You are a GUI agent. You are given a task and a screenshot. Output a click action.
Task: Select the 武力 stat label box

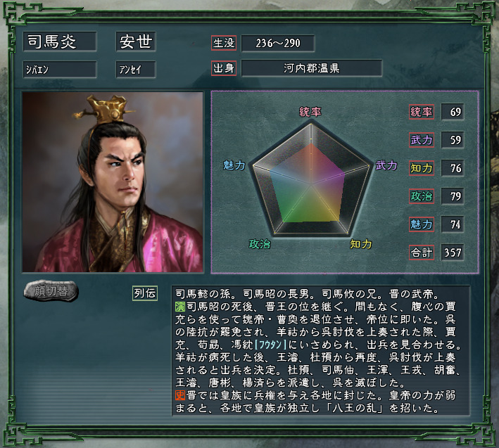click(422, 140)
